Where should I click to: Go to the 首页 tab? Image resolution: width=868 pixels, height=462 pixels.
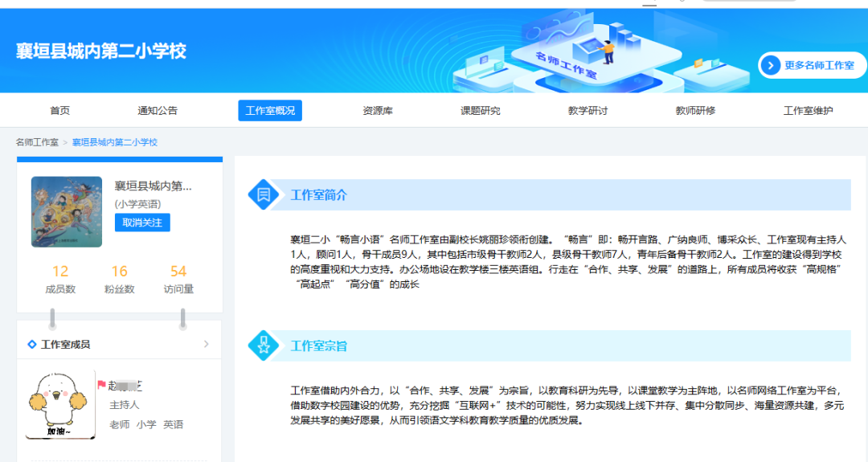[59, 111]
